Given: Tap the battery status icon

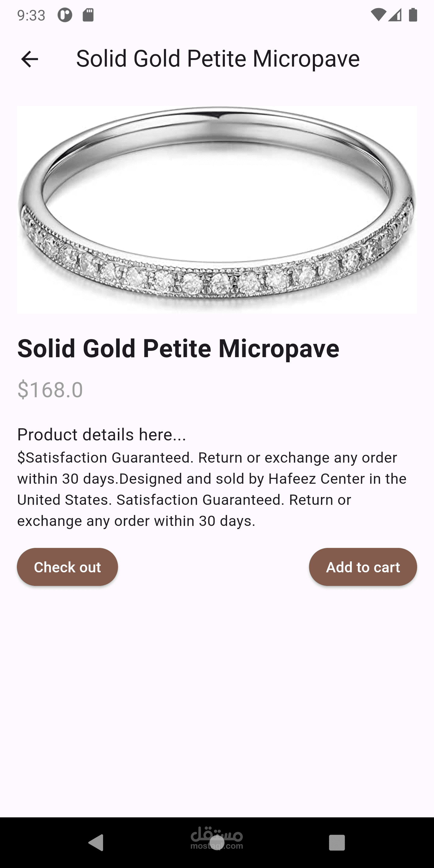Looking at the screenshot, I should pyautogui.click(x=413, y=15).
